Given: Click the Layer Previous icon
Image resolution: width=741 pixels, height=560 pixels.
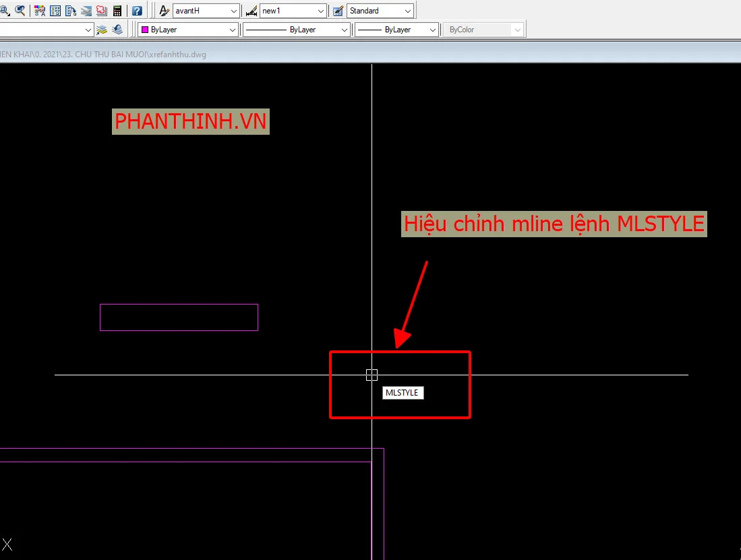Looking at the screenshot, I should click(117, 30).
